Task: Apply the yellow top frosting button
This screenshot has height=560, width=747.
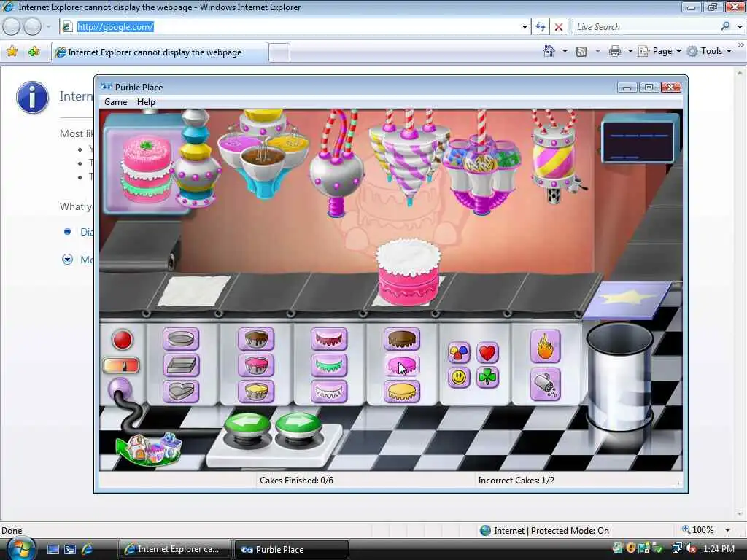Action: click(x=402, y=392)
